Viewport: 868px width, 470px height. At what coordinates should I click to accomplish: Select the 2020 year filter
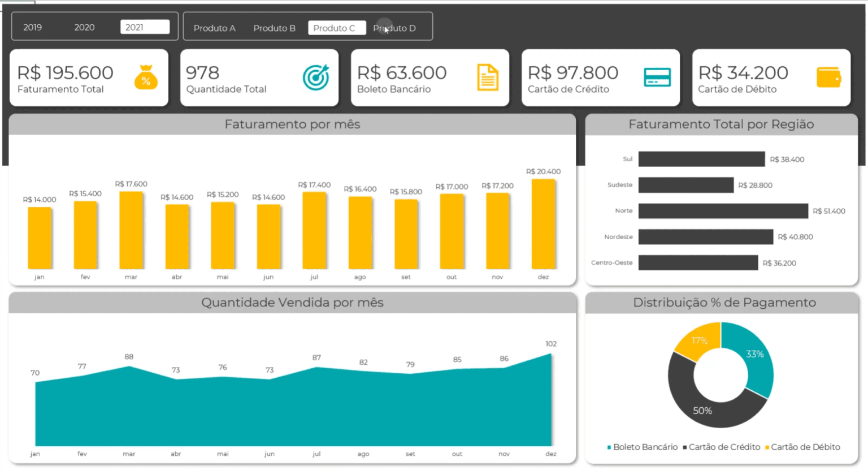click(85, 27)
